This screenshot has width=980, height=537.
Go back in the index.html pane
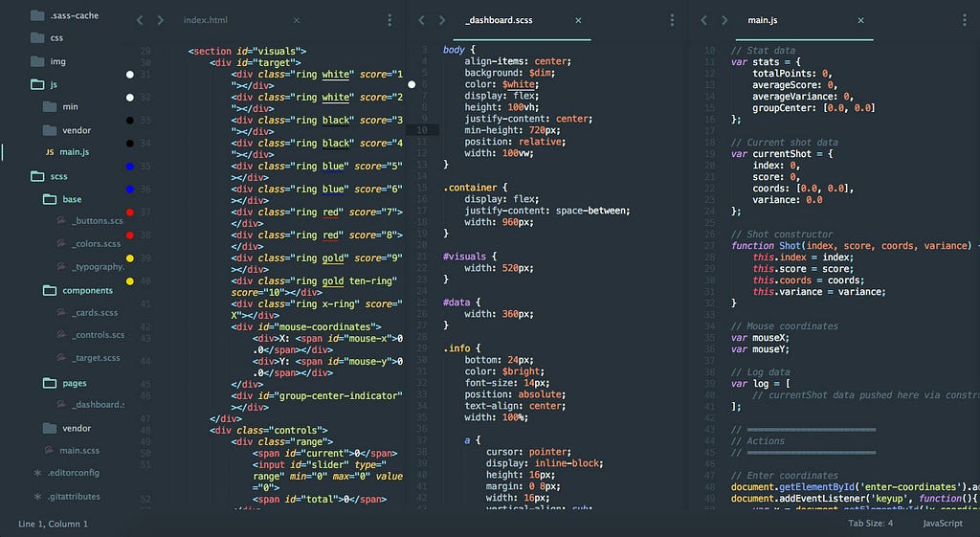140,21
